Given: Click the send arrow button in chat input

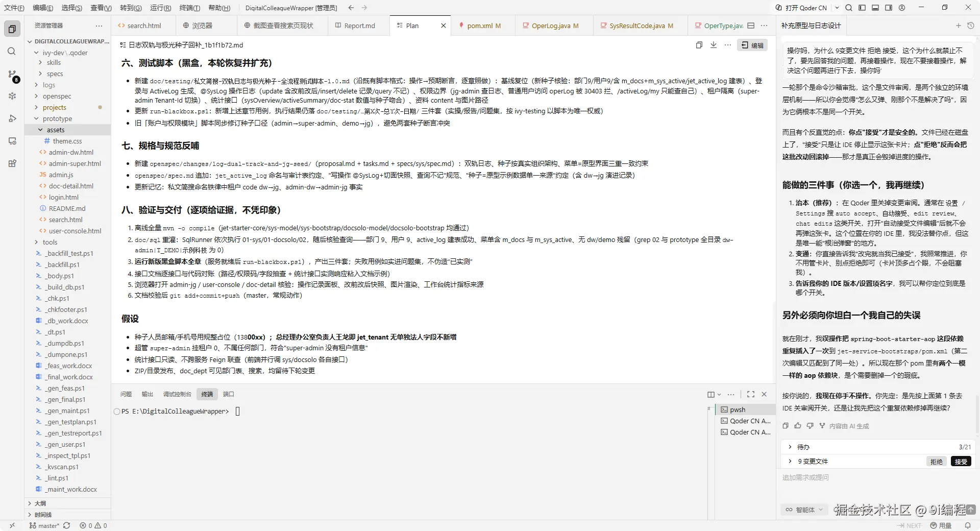Looking at the screenshot, I should tap(971, 510).
